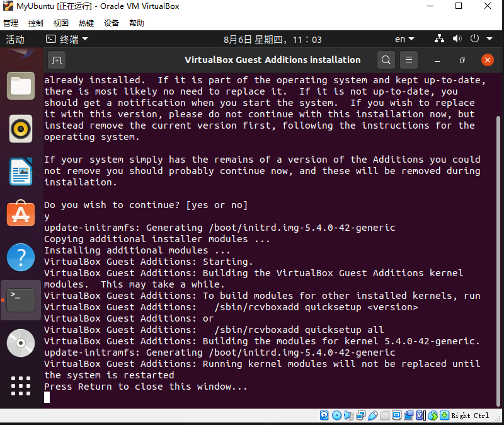Click the power icon in top bar
This screenshot has width=504, height=425.
474,38
